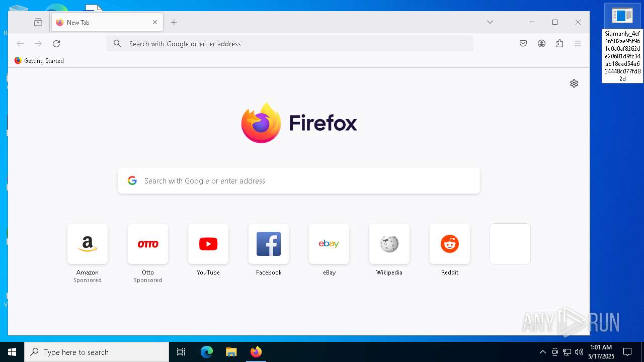Open Firefox View recent browsing icon
Screen dimensions: 644x362
click(38, 22)
